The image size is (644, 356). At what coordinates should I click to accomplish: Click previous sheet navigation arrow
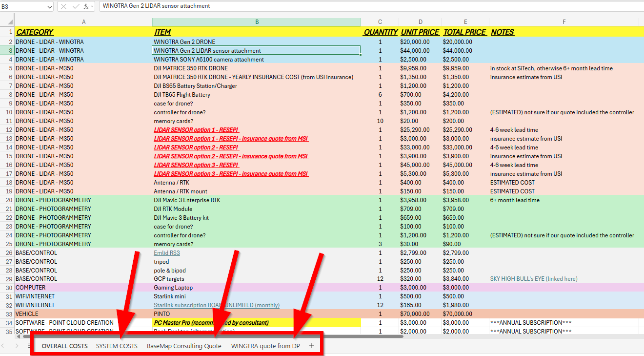coord(3,346)
